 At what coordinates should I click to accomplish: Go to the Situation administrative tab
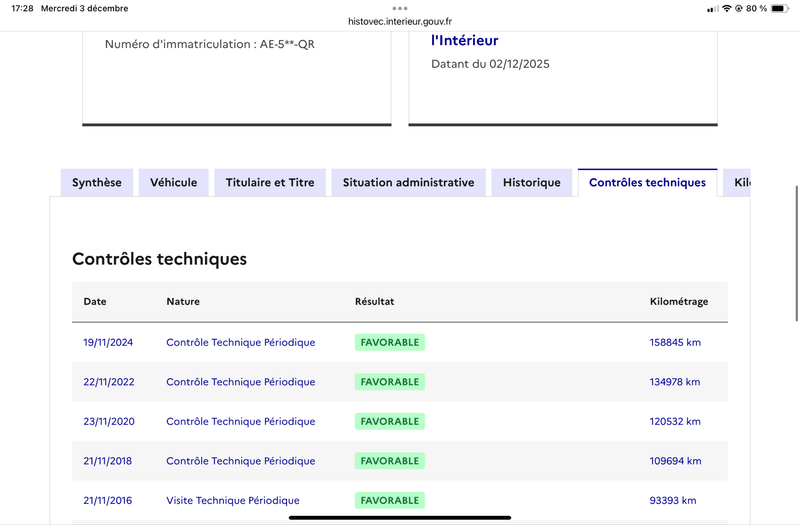(408, 183)
